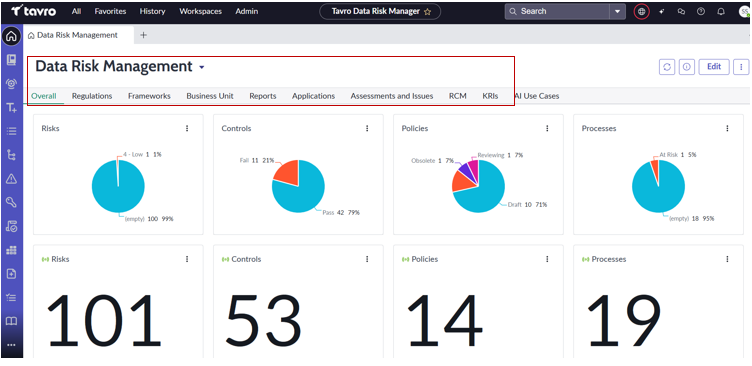Expand the Data Risk Management title dropdown
The image size is (752, 366).
tap(201, 68)
